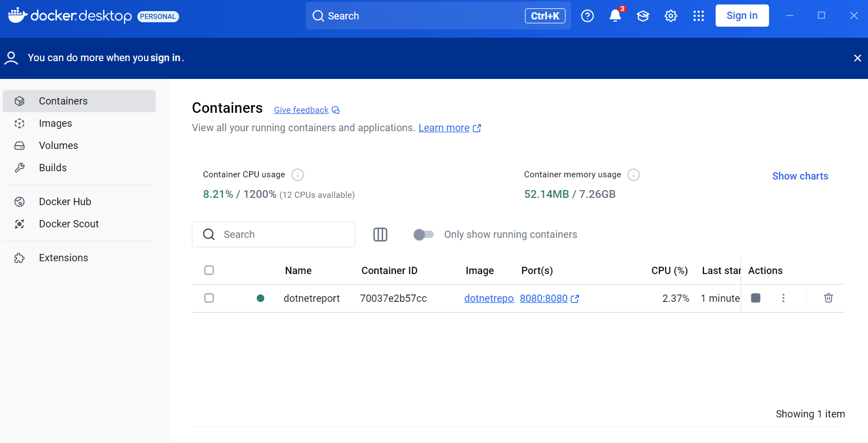The height and width of the screenshot is (443, 868).
Task: Open the 8080:8080 port link
Action: point(544,298)
